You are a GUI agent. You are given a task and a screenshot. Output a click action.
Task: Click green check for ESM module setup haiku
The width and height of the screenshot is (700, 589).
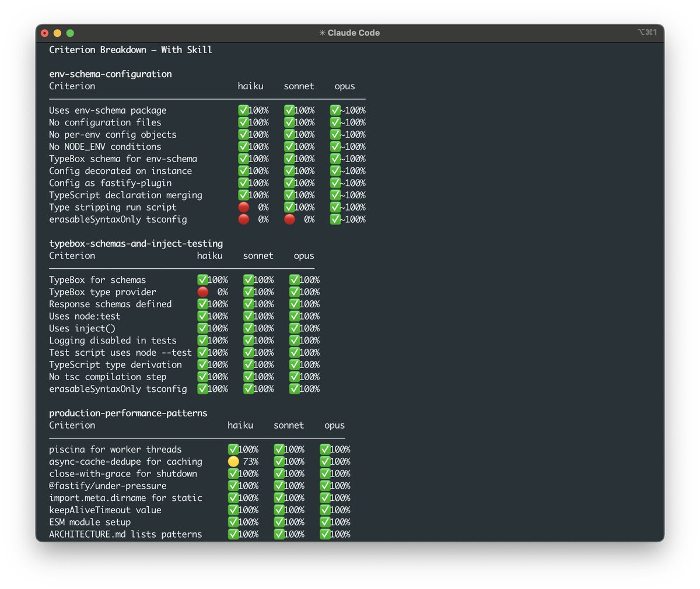coord(233,523)
